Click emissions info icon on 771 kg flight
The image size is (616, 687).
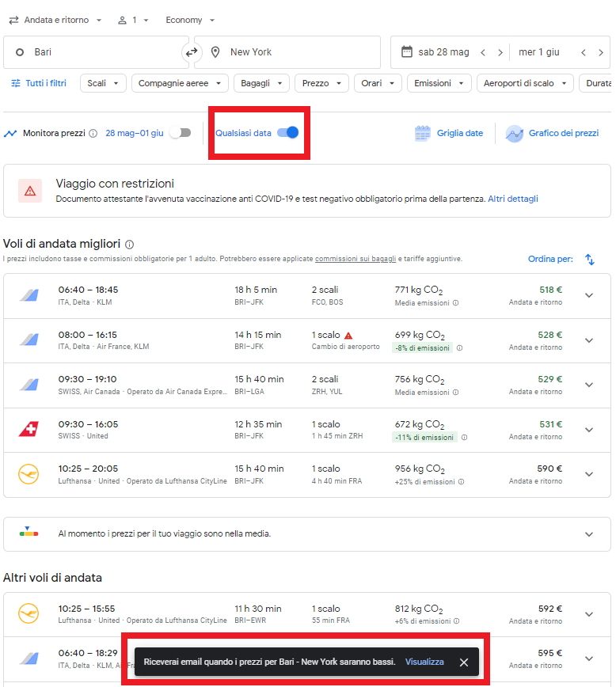(x=456, y=303)
